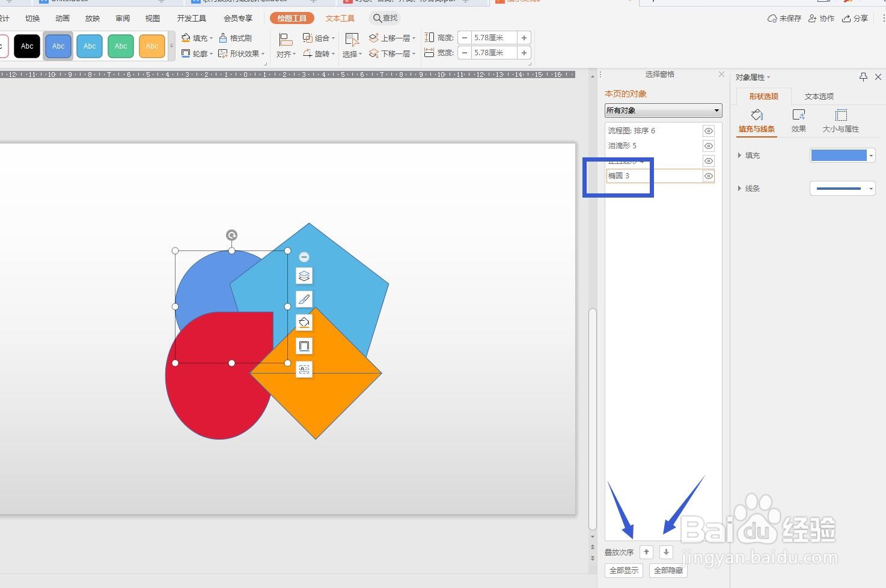Viewport: 886px width, 588px height.
Task: Apply the green Abc shape style
Action: pyautogui.click(x=121, y=46)
